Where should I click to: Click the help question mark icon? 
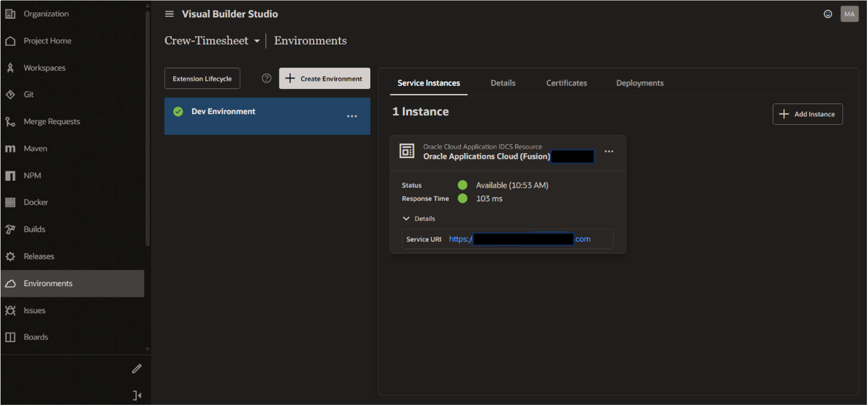click(267, 78)
